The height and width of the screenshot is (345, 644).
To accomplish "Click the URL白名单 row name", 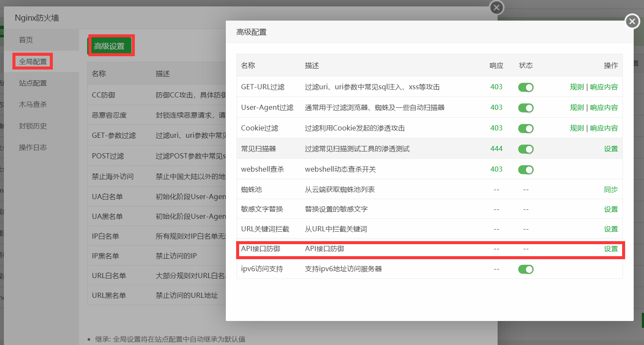I will pyautogui.click(x=109, y=275).
